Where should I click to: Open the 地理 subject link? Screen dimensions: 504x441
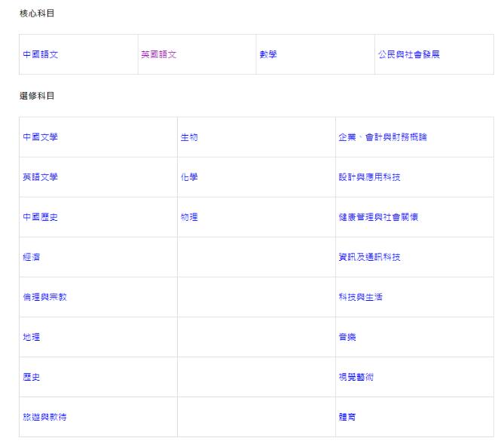click(x=31, y=337)
